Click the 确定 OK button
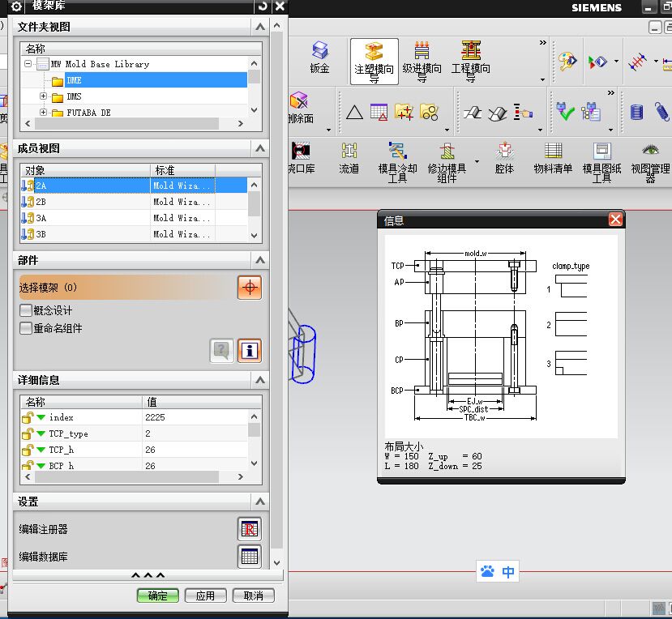This screenshot has width=672, height=619. [x=158, y=596]
